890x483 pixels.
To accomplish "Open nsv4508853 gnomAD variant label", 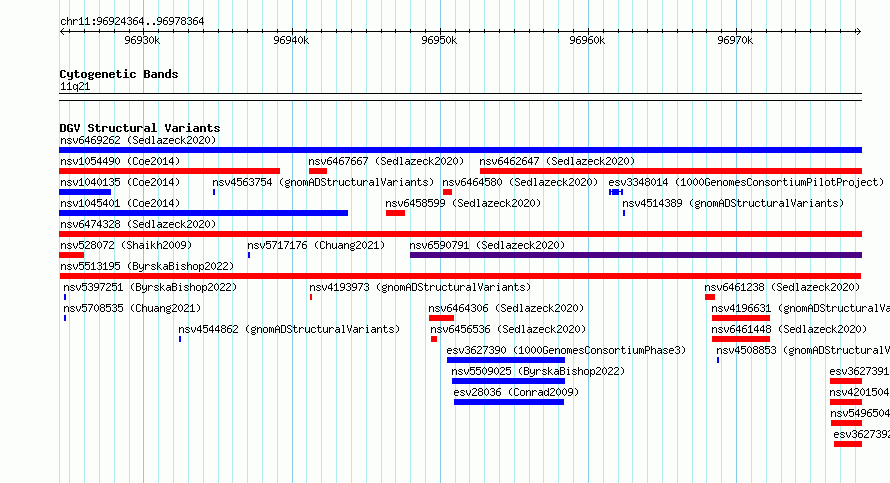I will [803, 350].
